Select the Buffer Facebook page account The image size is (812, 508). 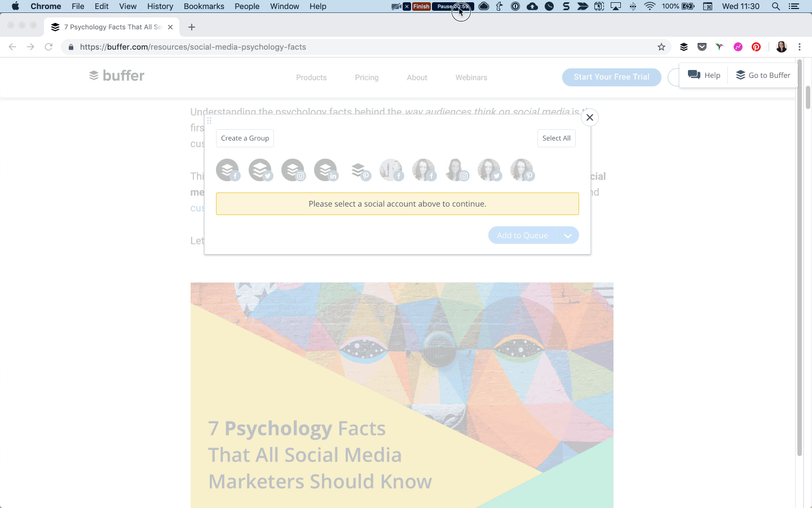tap(228, 169)
